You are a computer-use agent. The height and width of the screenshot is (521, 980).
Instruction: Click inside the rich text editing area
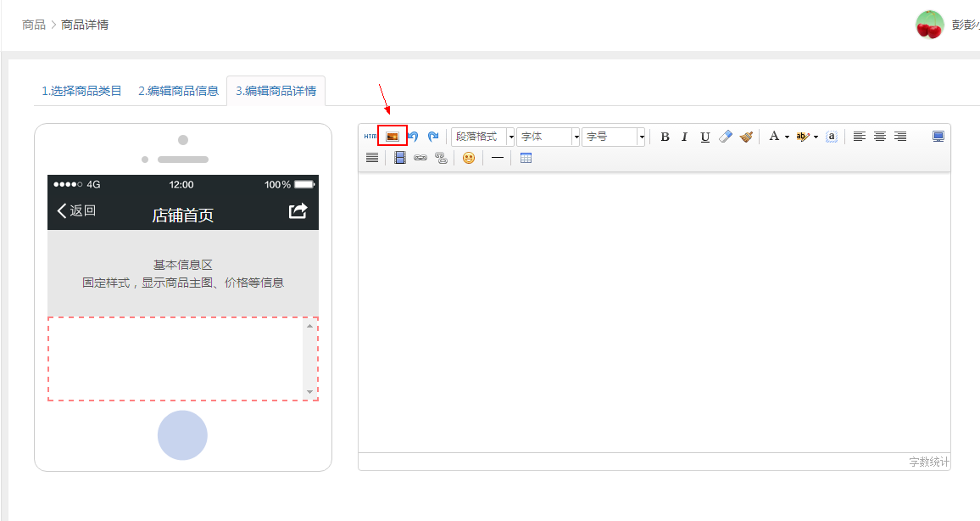click(654, 311)
